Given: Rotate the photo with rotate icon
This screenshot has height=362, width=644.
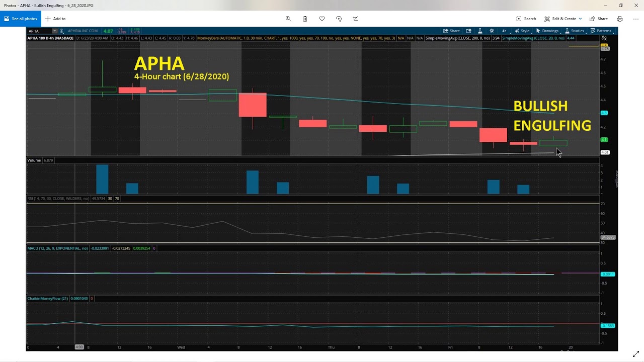Looking at the screenshot, I should [339, 19].
